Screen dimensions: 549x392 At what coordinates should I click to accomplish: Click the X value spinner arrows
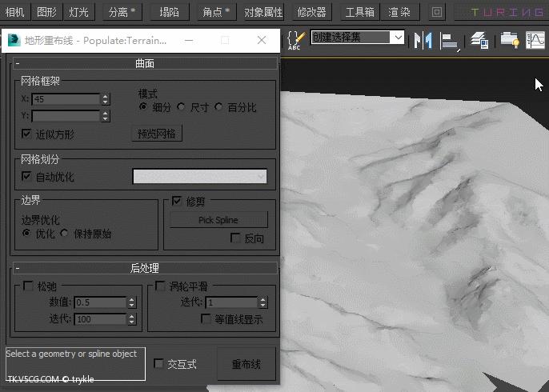click(106, 99)
